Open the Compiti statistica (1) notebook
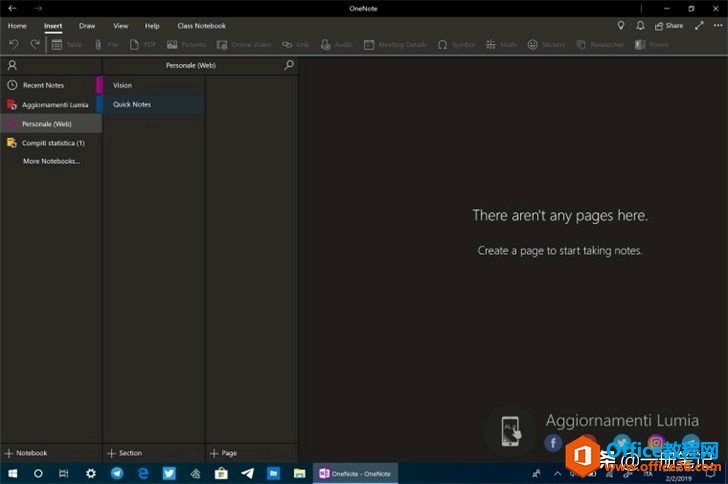The image size is (728, 484). tap(51, 143)
